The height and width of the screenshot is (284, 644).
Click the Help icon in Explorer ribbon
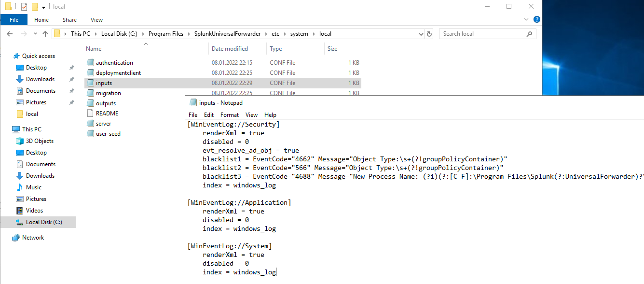[537, 20]
